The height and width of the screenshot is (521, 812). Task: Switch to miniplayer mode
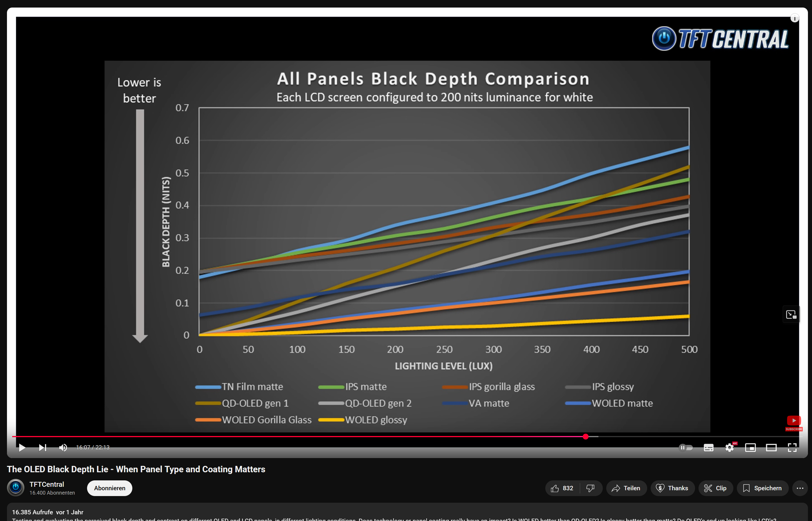[750, 448]
